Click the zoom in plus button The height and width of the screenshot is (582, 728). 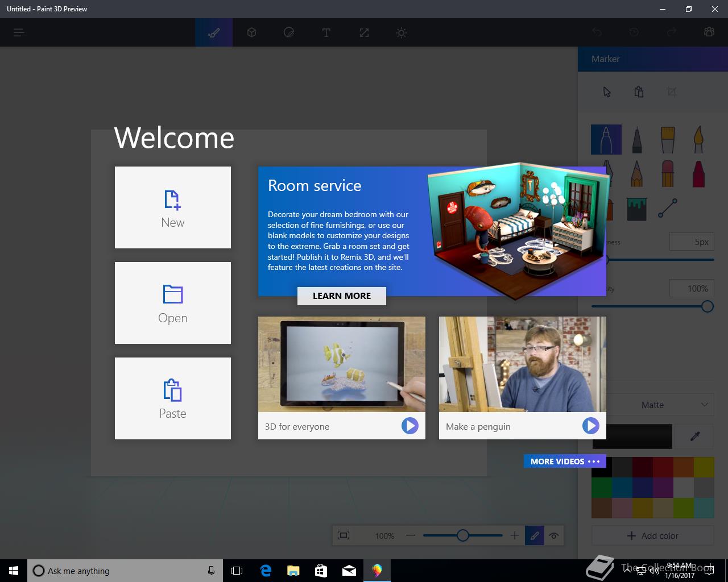(x=514, y=535)
